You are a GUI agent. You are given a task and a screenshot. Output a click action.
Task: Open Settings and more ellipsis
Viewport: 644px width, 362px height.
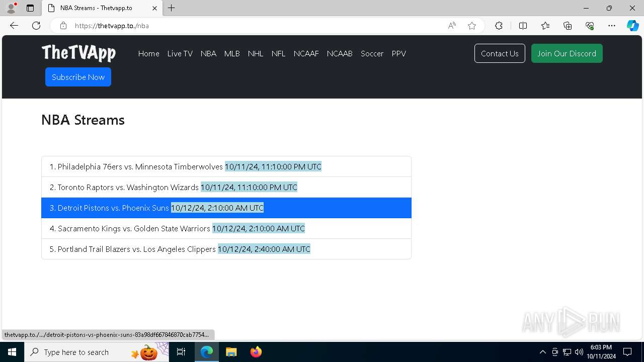point(612,26)
